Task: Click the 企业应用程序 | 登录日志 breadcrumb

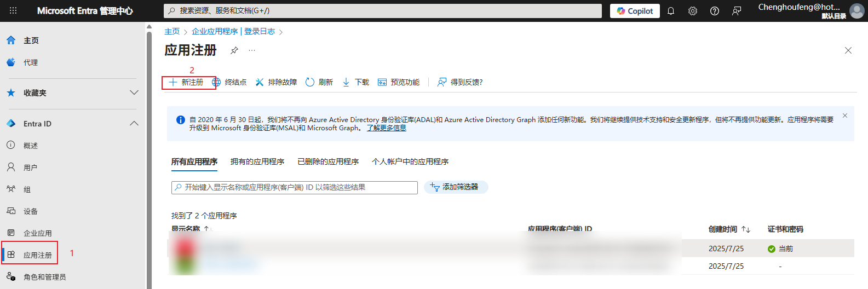Action: 233,32
